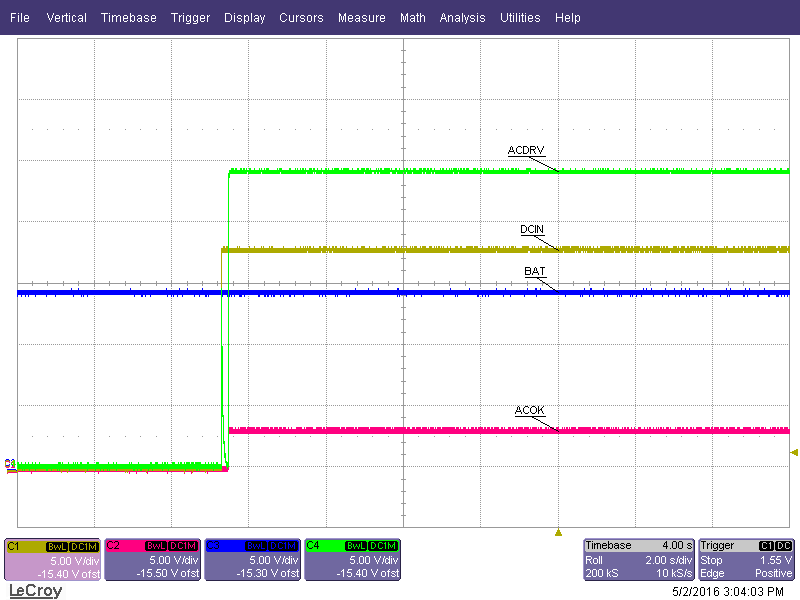
Task: Click the C1 DC1M coupling indicator
Action: click(x=84, y=546)
